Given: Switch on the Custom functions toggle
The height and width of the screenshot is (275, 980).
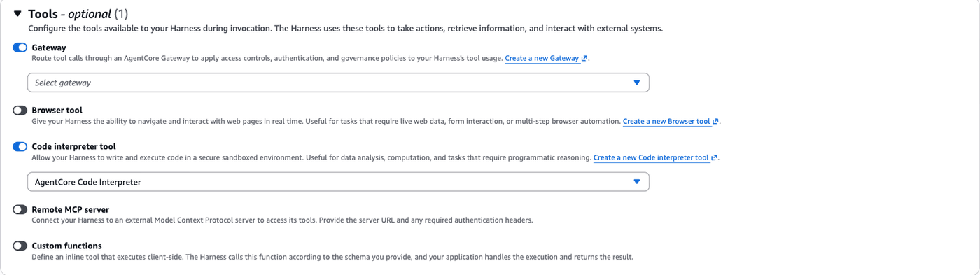Looking at the screenshot, I should click(x=20, y=246).
